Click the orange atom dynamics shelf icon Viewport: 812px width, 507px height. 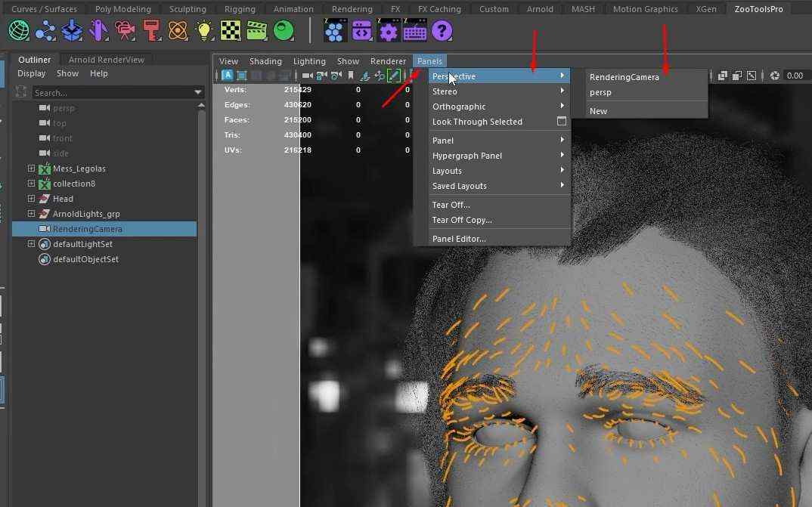coord(178,31)
